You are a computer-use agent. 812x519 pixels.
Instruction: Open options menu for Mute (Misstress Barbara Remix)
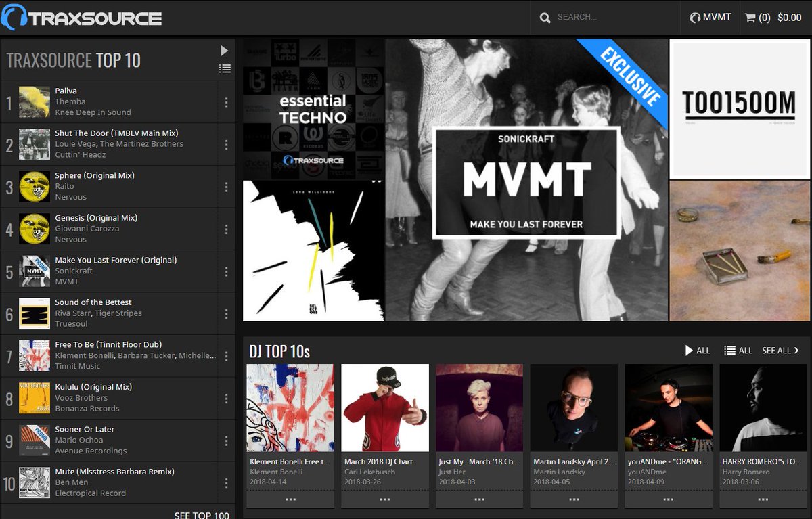[226, 482]
